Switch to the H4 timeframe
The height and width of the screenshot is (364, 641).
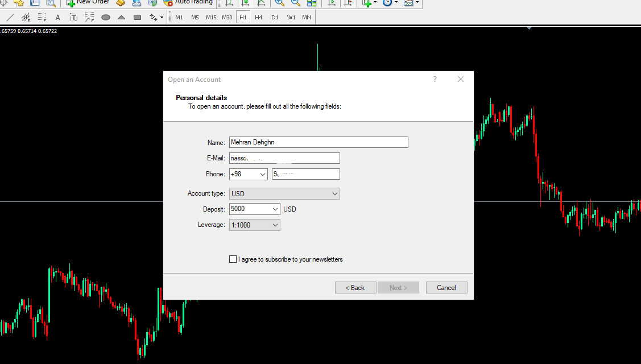[x=259, y=18]
